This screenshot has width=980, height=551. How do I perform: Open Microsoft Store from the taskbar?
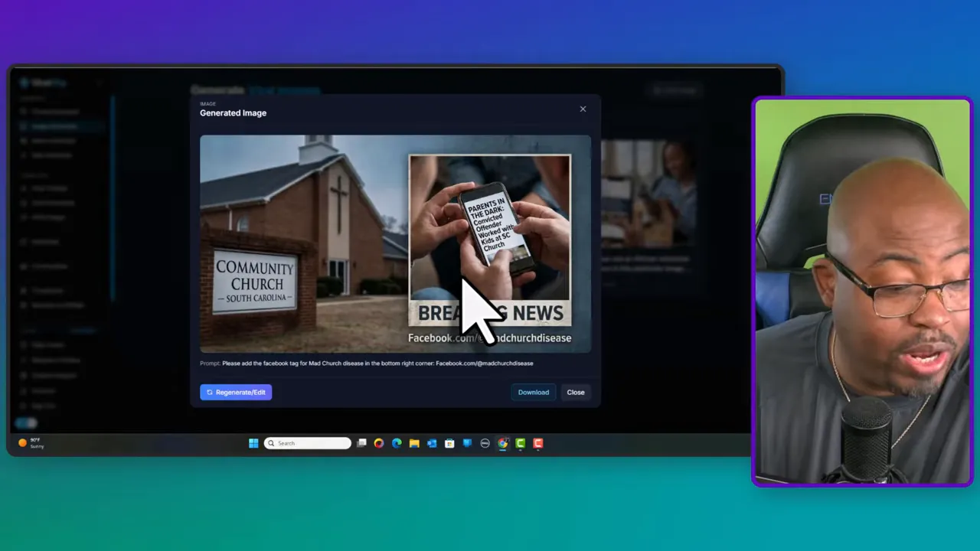point(449,443)
